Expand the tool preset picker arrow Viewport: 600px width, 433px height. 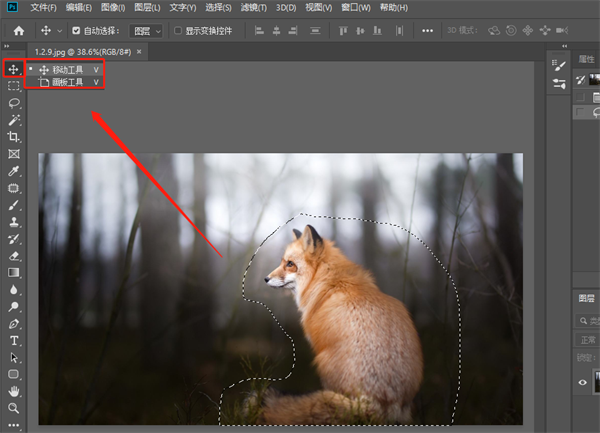pos(60,31)
